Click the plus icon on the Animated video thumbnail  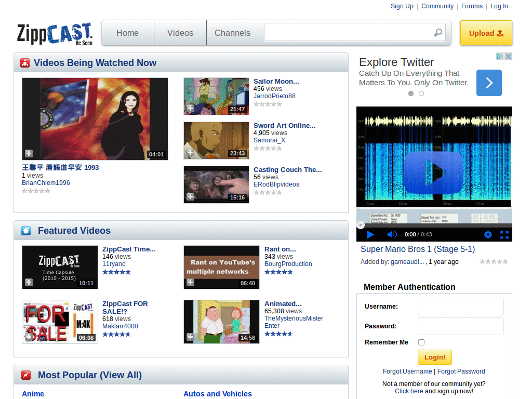pyautogui.click(x=190, y=337)
